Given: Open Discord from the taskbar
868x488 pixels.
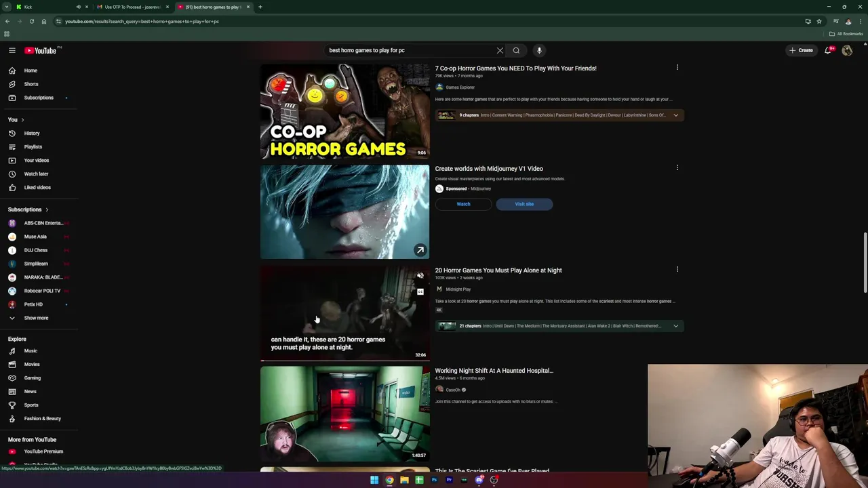Looking at the screenshot, I should (479, 480).
